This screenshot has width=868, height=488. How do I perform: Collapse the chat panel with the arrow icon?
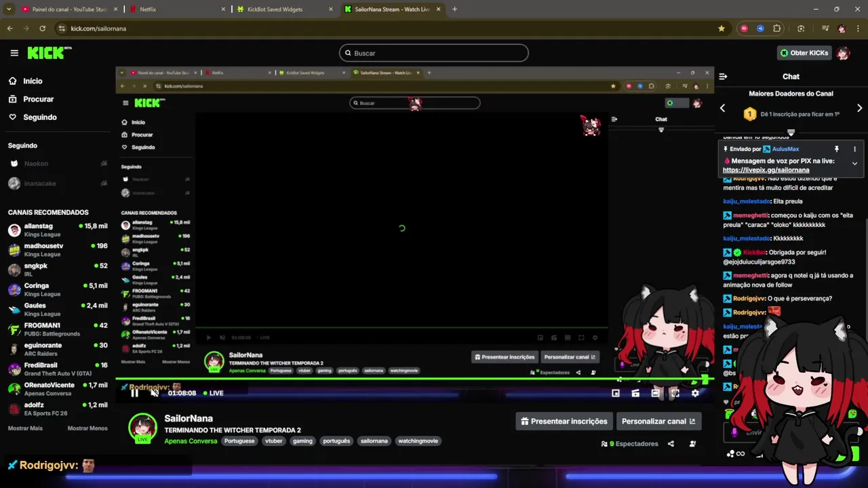723,77
